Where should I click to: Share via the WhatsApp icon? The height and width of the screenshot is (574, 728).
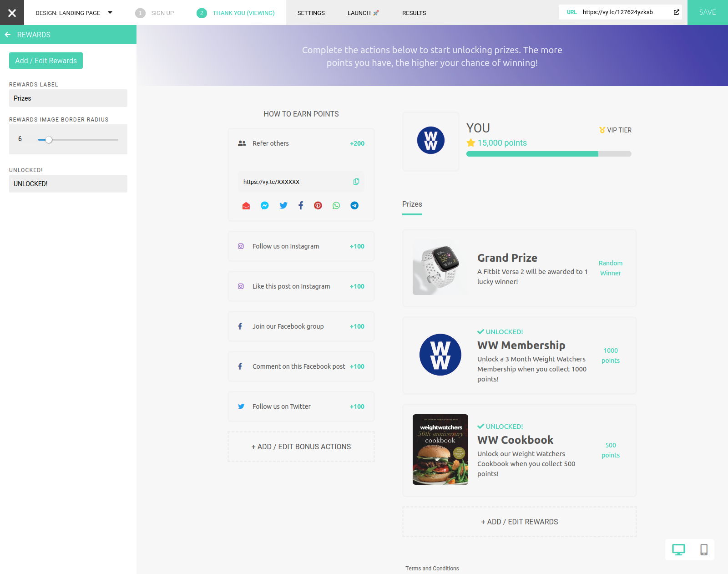336,206
